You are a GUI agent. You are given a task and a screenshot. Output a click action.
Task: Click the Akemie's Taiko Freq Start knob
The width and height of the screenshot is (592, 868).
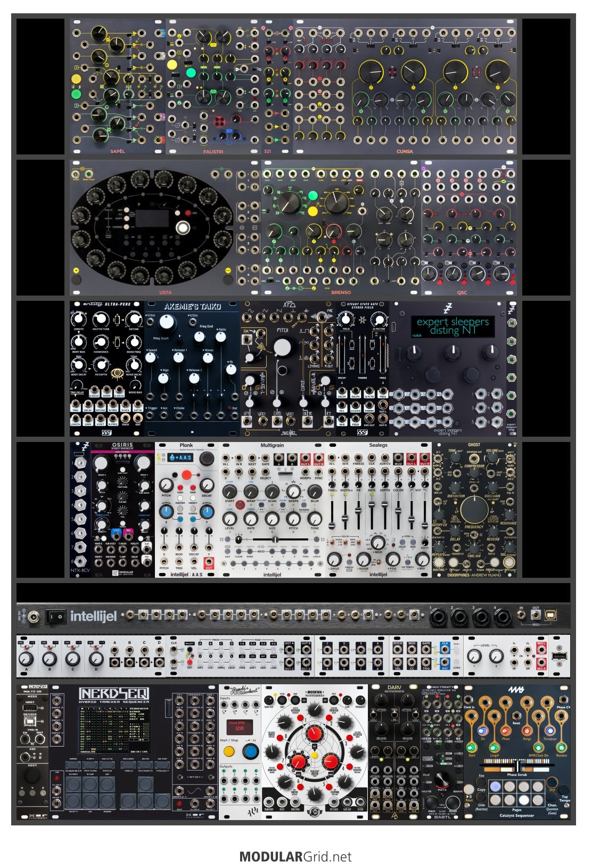click(168, 322)
